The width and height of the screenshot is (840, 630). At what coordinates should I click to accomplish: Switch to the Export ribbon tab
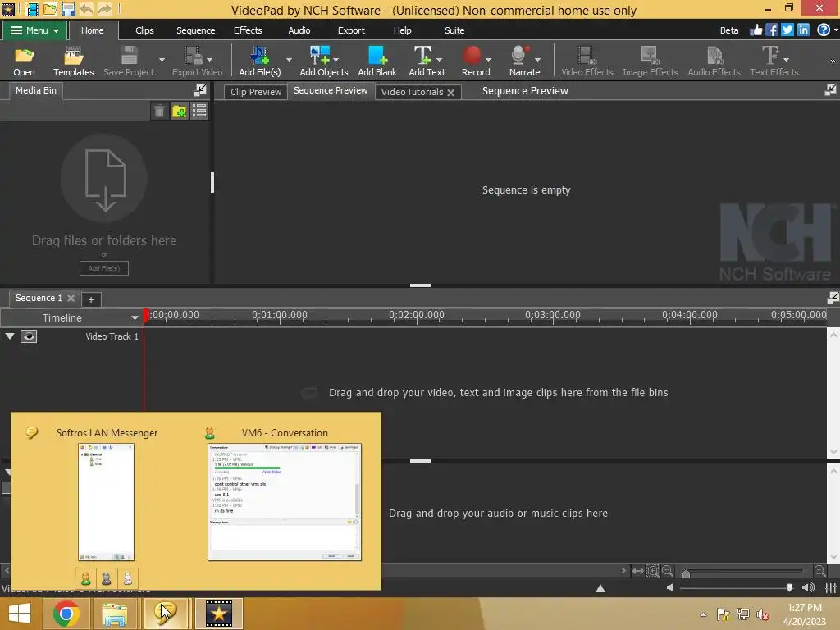coord(351,30)
